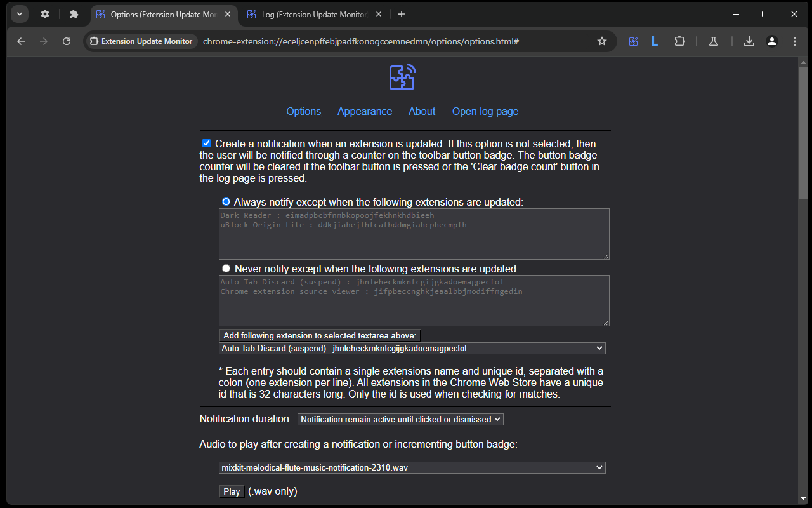812x508 pixels.
Task: Select the pinned extensions puzzle tab
Action: click(74, 14)
